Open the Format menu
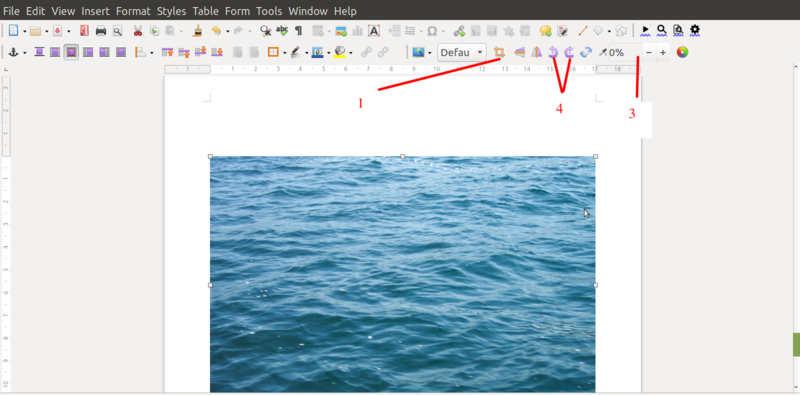Screen dimensions: 800x395 click(x=133, y=11)
